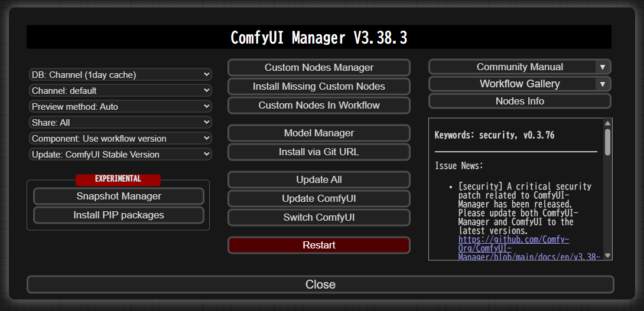Open the Channel default dropdown
Viewport: 644px width, 311px height.
click(x=121, y=90)
